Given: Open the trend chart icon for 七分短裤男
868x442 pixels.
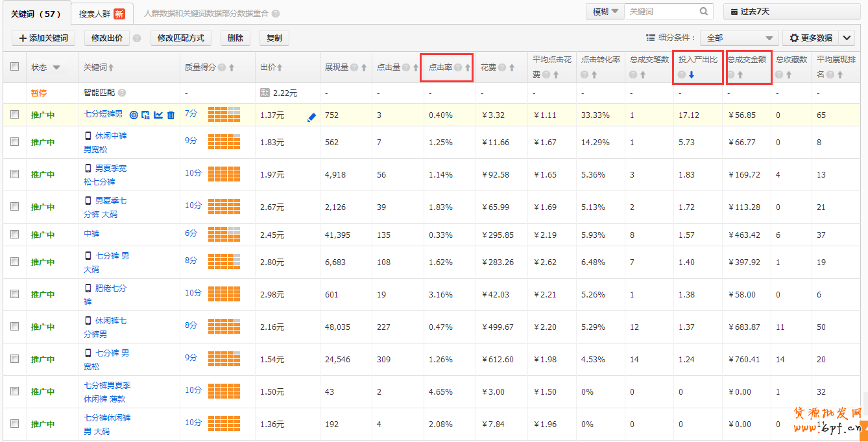Looking at the screenshot, I should pos(158,115).
